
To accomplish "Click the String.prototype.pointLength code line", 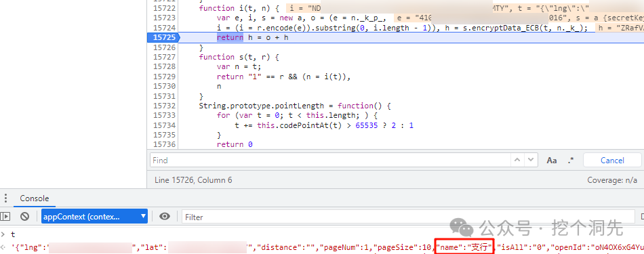I will click(x=294, y=106).
